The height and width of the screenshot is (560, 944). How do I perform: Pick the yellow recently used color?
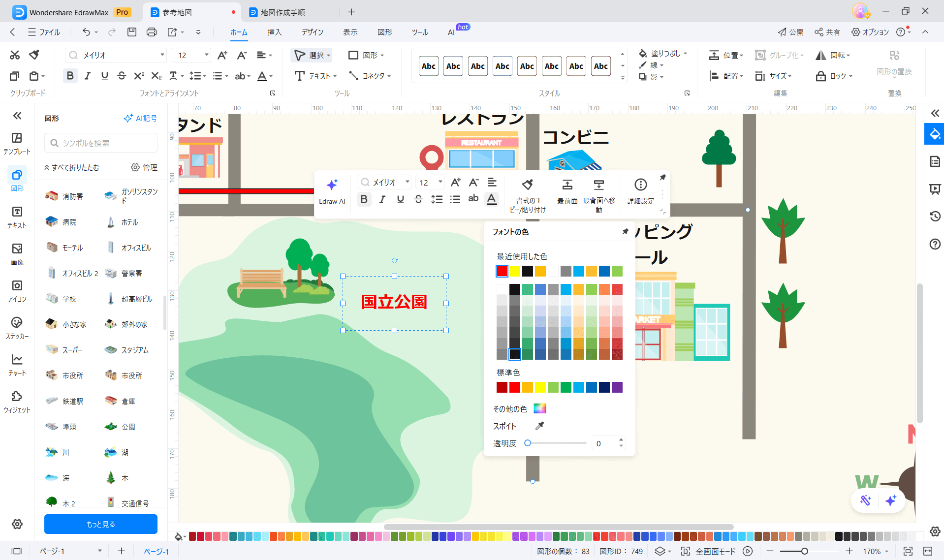pos(515,271)
